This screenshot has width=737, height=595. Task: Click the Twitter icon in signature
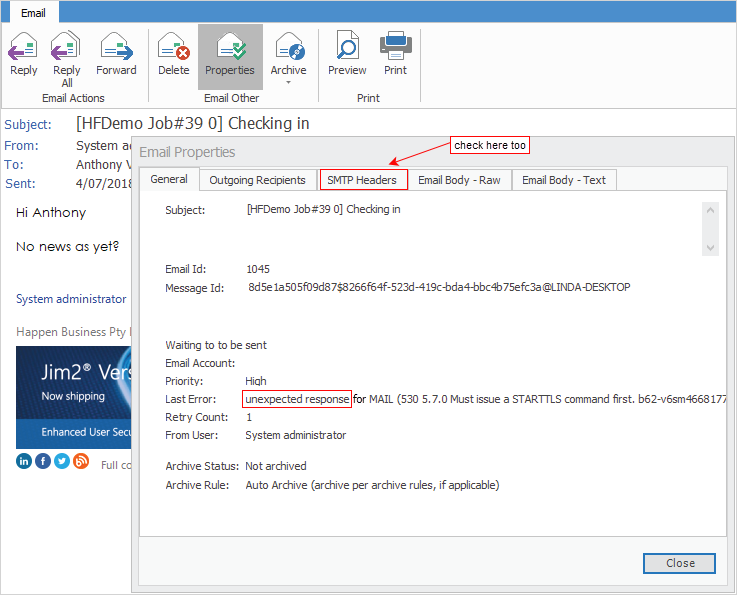[62, 461]
